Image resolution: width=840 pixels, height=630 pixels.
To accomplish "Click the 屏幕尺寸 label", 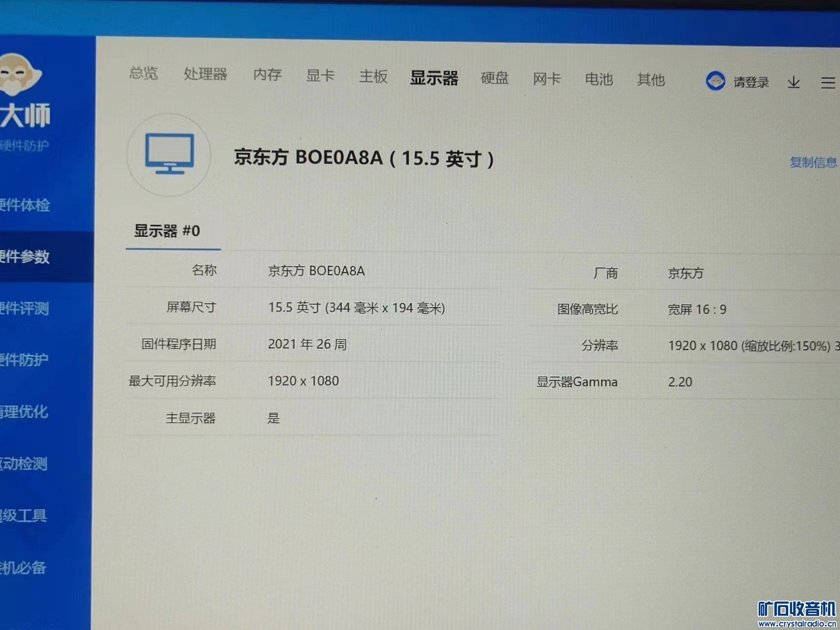I will click(192, 307).
